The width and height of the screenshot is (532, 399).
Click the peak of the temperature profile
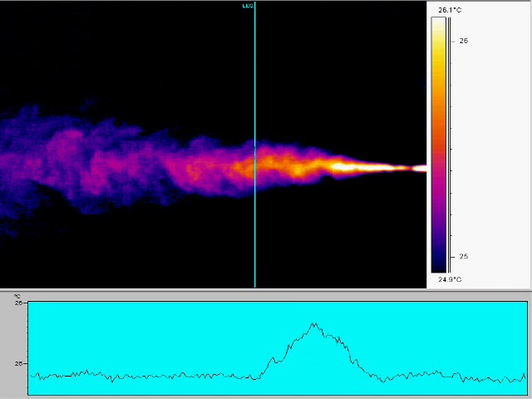tap(314, 324)
